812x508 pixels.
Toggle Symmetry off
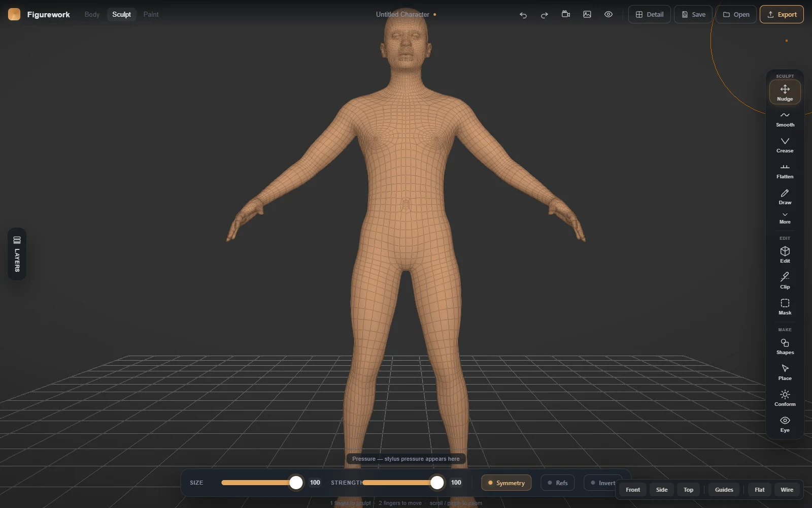506,483
